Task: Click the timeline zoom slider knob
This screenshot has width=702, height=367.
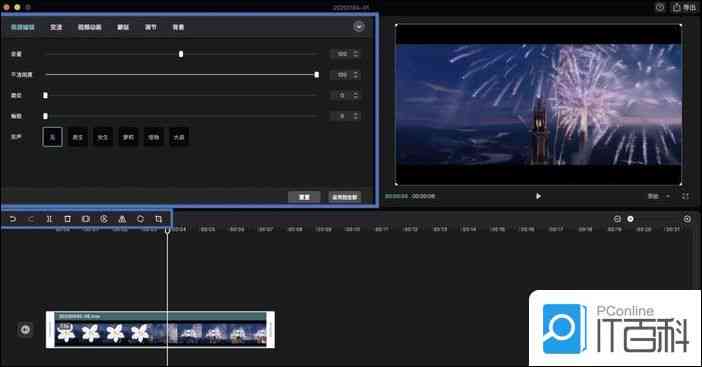Action: tap(630, 219)
